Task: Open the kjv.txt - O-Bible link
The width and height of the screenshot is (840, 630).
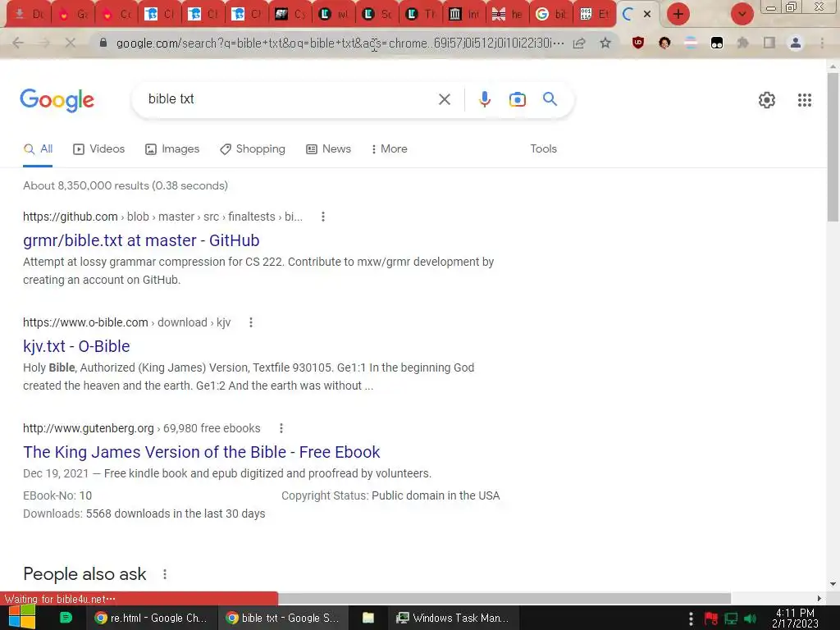Action: 76,346
